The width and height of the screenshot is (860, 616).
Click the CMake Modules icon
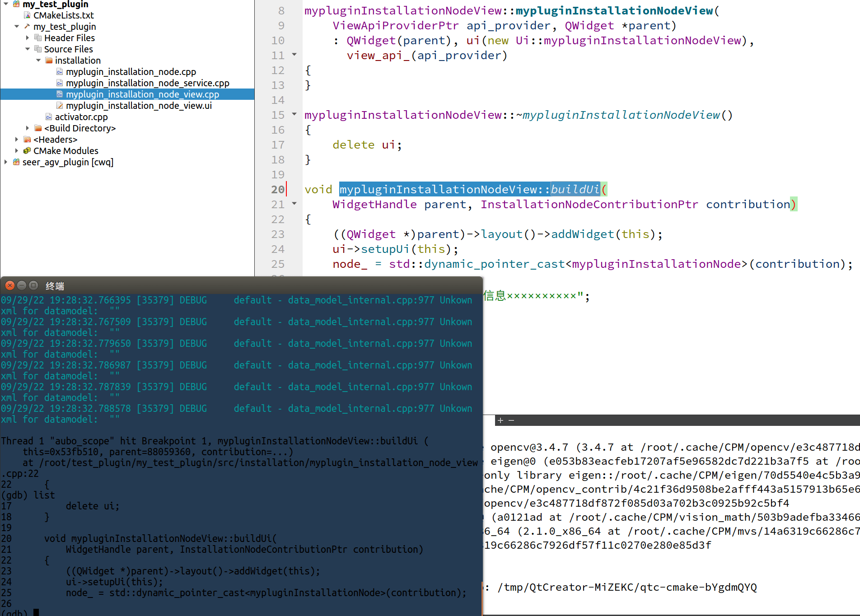coord(27,151)
